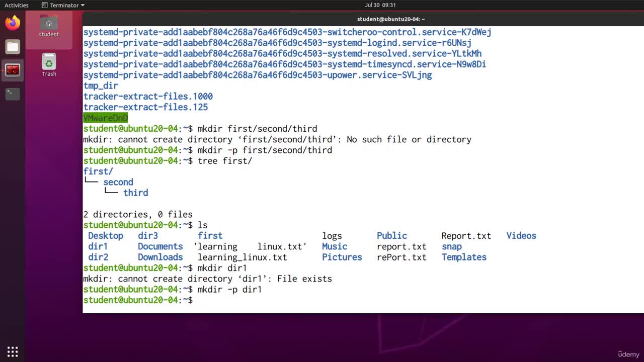Open the Terminator app menu

[x=63, y=5]
